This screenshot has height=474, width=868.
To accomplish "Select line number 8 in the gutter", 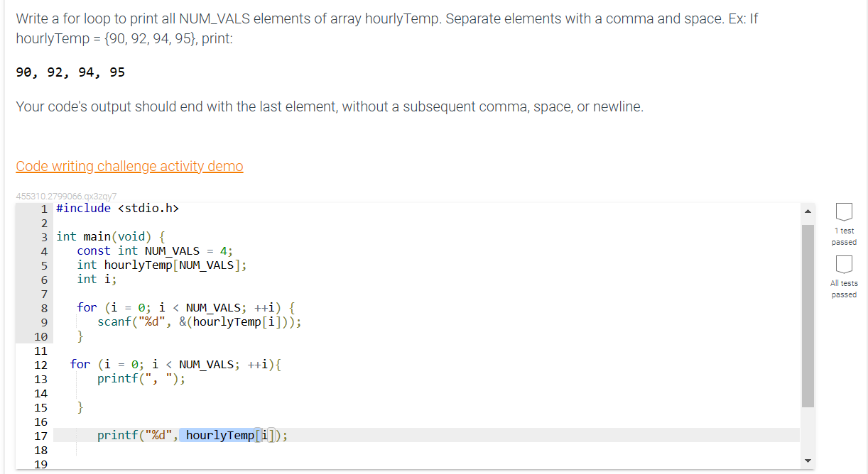I will [x=44, y=307].
